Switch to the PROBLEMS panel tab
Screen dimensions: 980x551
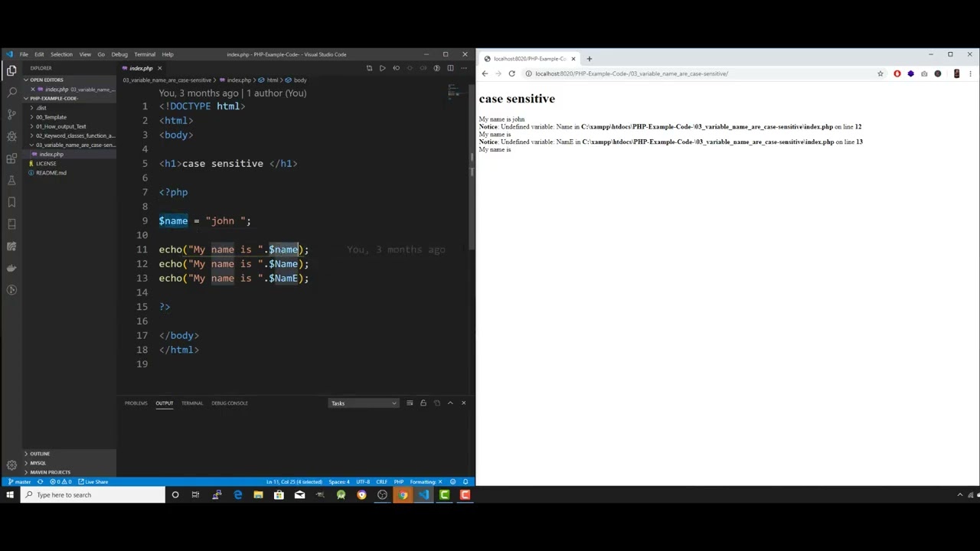(136, 403)
